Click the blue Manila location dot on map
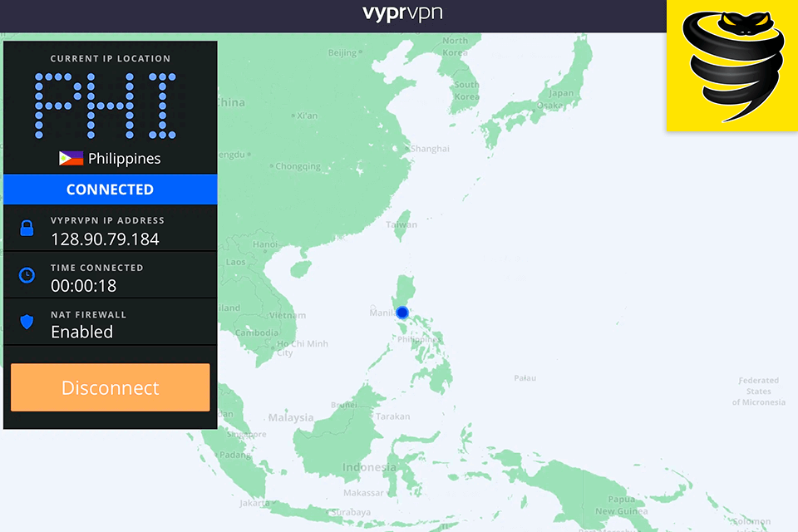The height and width of the screenshot is (532, 798). pyautogui.click(x=402, y=312)
